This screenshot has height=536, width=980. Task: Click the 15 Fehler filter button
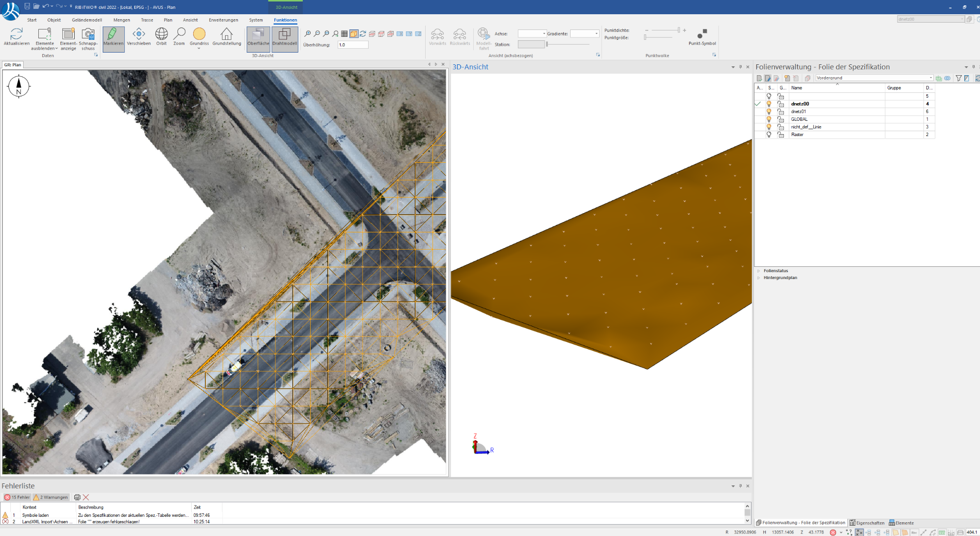(17, 497)
